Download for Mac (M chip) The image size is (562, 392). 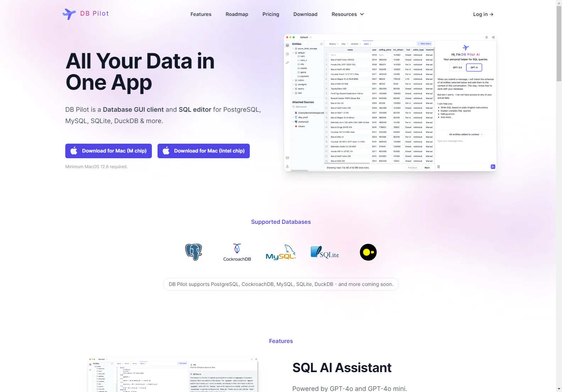point(109,151)
